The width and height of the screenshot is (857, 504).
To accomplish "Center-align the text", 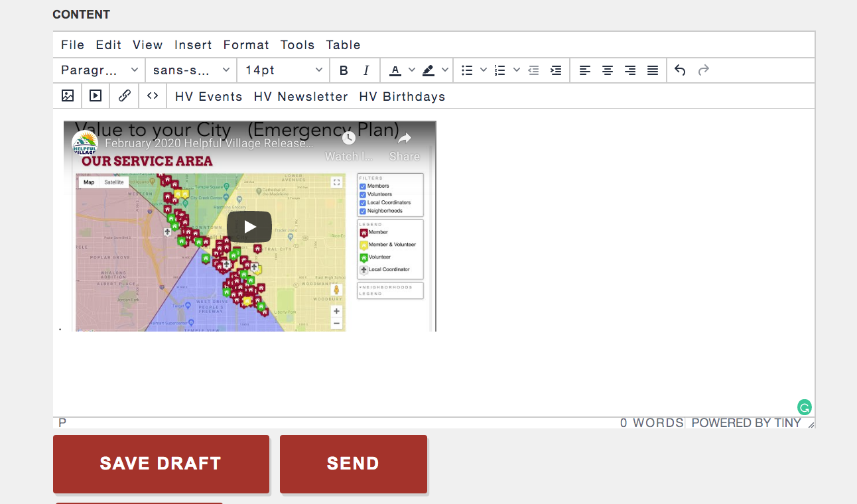I will click(608, 70).
